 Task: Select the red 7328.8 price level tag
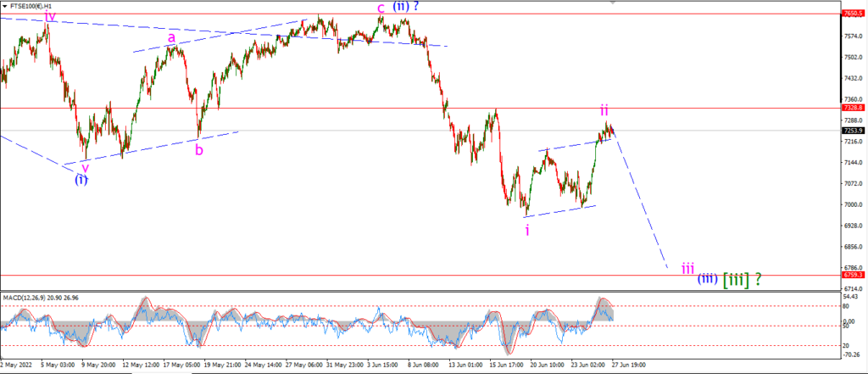tap(851, 108)
